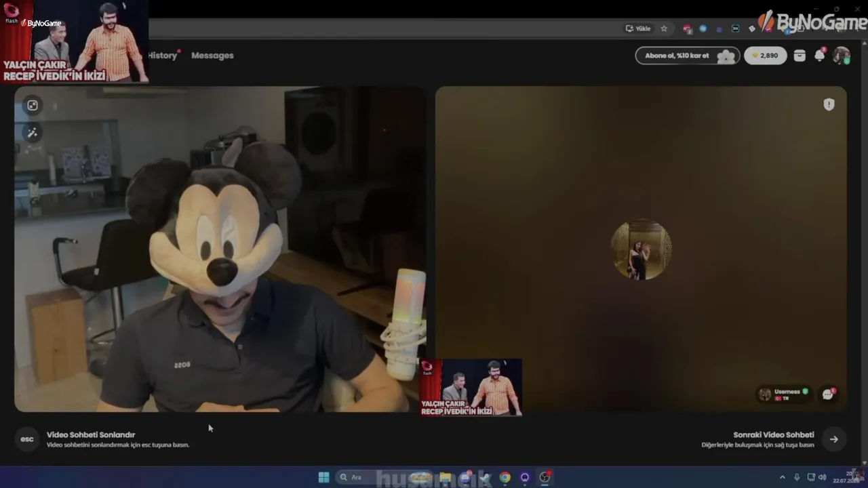Screen dimensions: 868x488
Task: Bookmark this page with the star icon
Action: [664, 28]
